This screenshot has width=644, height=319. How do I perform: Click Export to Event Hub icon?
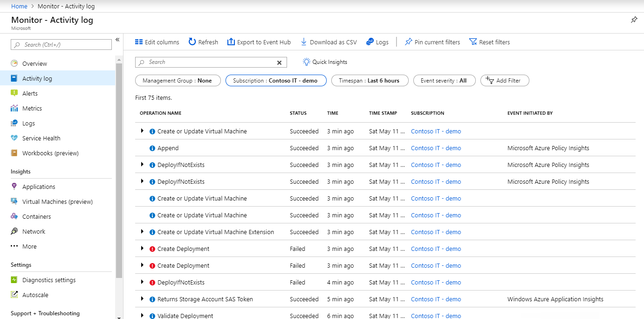coord(231,42)
